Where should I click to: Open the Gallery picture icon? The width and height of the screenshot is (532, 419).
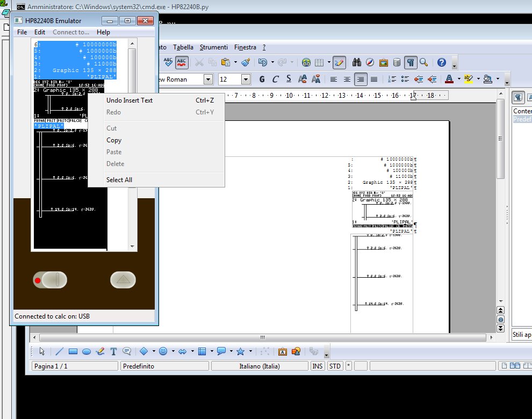click(x=383, y=62)
